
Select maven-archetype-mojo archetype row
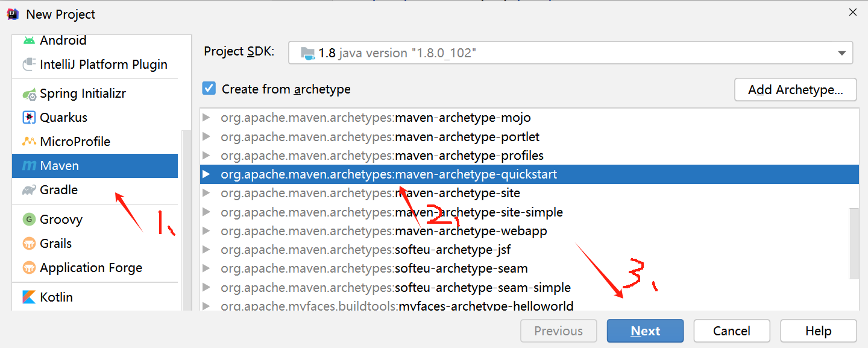pos(530,118)
